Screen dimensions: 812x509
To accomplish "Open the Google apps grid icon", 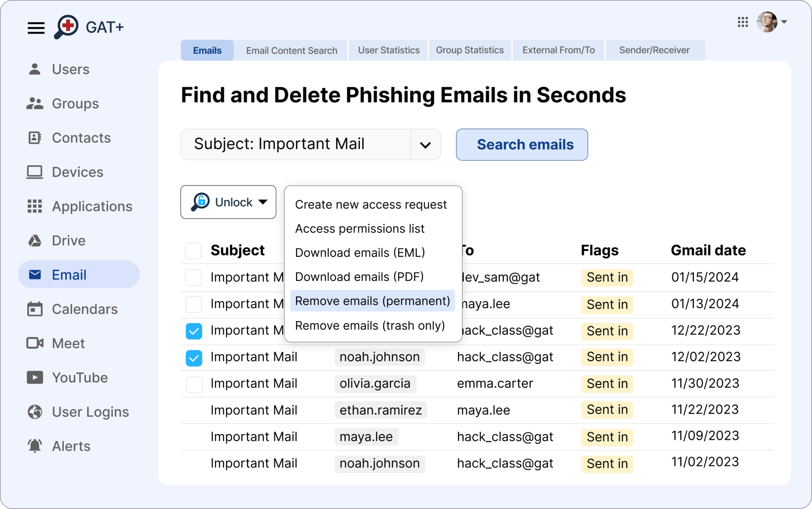I will coord(743,22).
